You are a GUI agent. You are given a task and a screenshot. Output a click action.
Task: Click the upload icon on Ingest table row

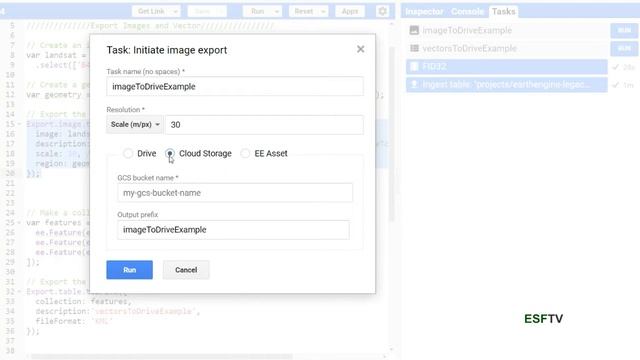point(414,84)
